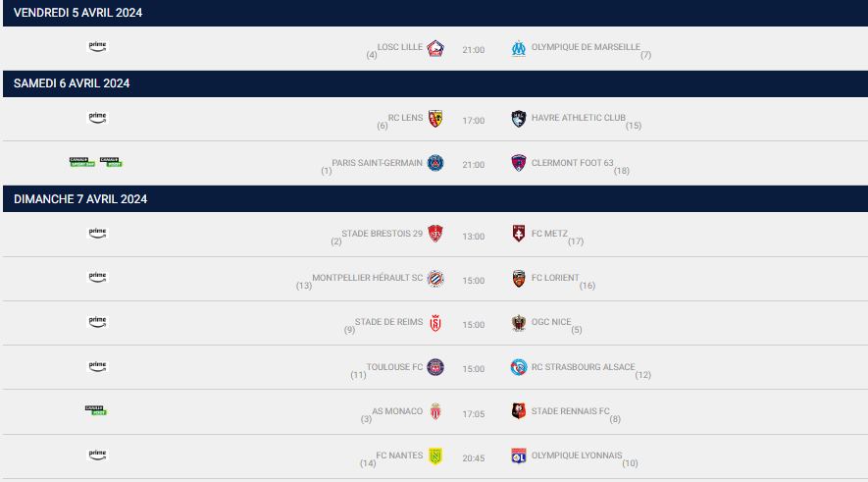Viewport: 868px width, 482px height.
Task: Click the Dimanche 7 Avril 2024 header
Action: point(80,199)
